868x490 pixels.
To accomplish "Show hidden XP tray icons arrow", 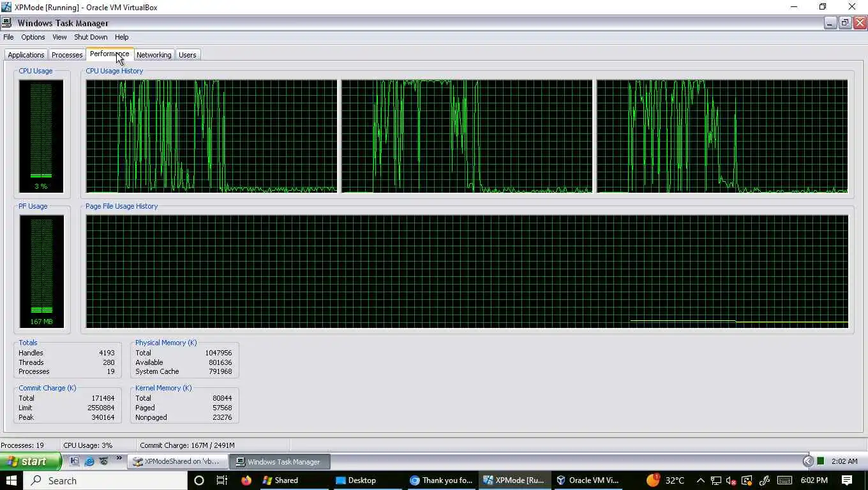I will (x=808, y=461).
